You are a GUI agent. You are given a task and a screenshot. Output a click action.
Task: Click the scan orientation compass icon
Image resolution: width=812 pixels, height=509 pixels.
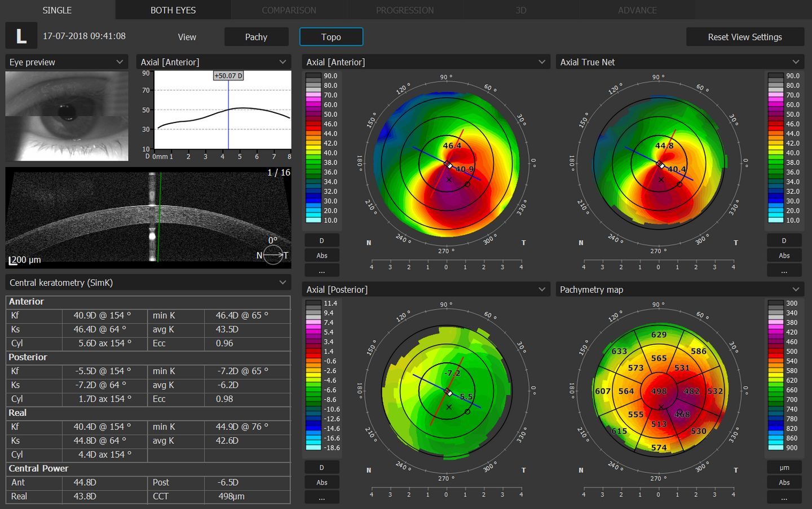273,256
